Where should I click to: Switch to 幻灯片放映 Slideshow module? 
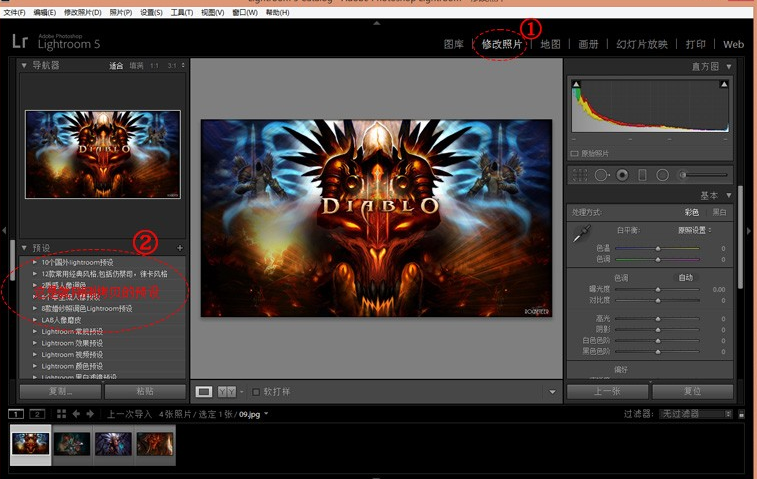click(x=642, y=44)
